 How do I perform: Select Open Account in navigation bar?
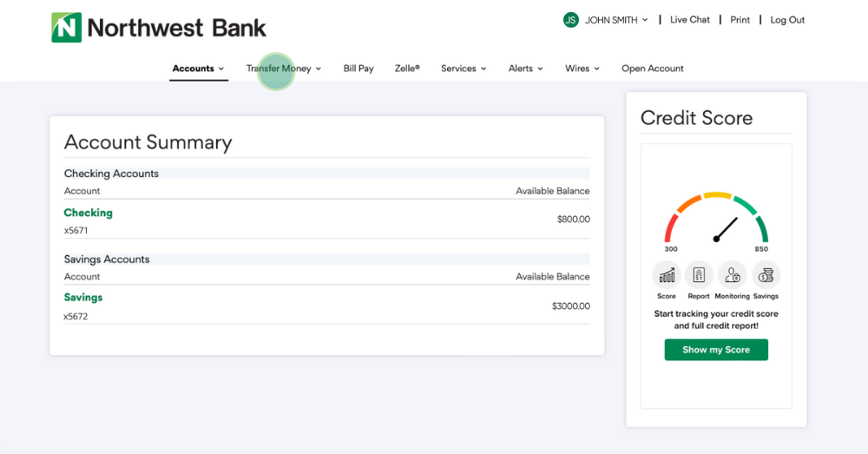[653, 69]
